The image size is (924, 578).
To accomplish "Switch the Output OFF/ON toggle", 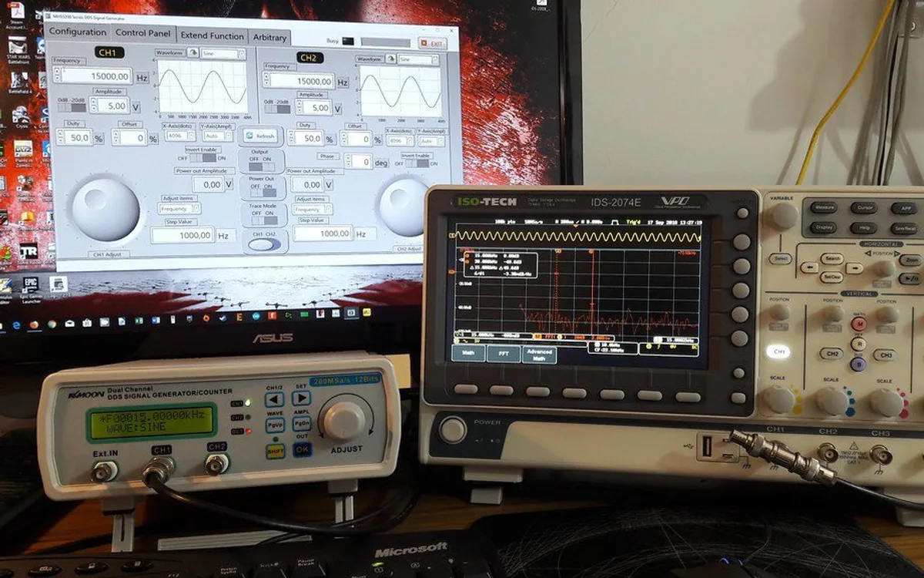I will (x=262, y=166).
